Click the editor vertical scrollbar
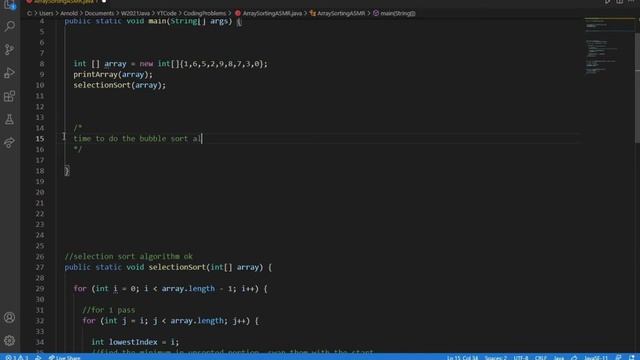This screenshot has width=640, height=360. click(637, 88)
